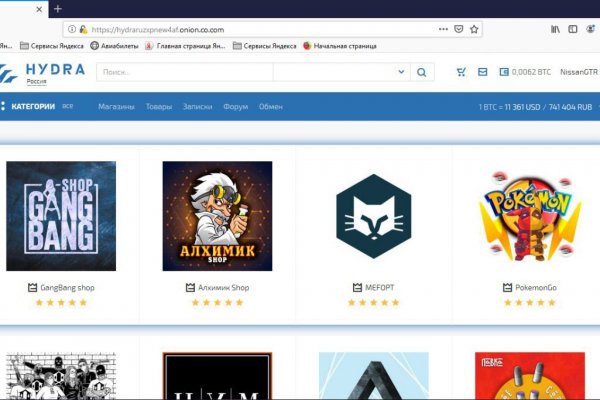This screenshot has width=600, height=400.
Task: Go to the Форум section
Action: 235,106
